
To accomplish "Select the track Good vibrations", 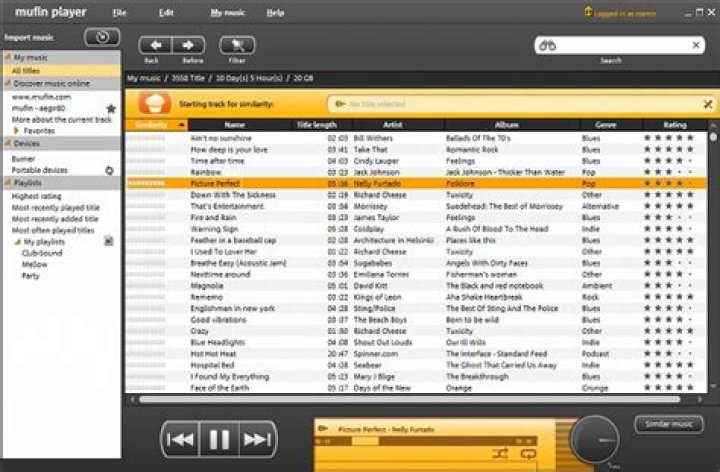I will pyautogui.click(x=416, y=320).
